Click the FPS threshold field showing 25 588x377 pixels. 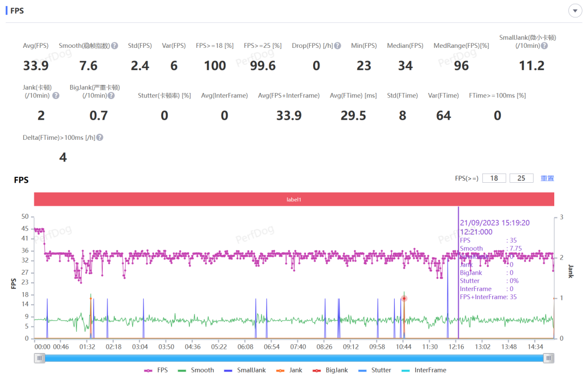521,178
